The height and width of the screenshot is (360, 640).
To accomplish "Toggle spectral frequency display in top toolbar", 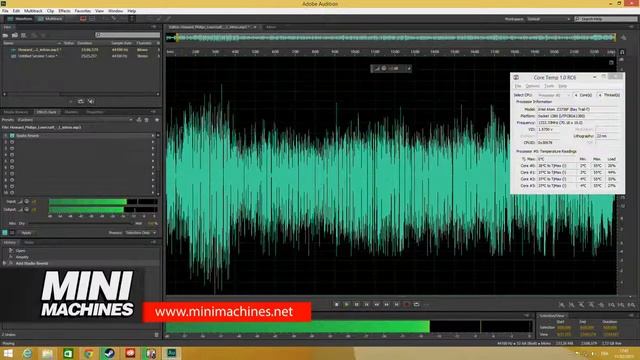I will point(83,19).
